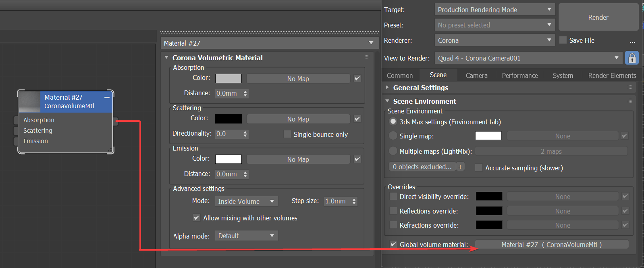Screen dimensions: 644x268
Task: Click the Render button
Action: pos(598,17)
